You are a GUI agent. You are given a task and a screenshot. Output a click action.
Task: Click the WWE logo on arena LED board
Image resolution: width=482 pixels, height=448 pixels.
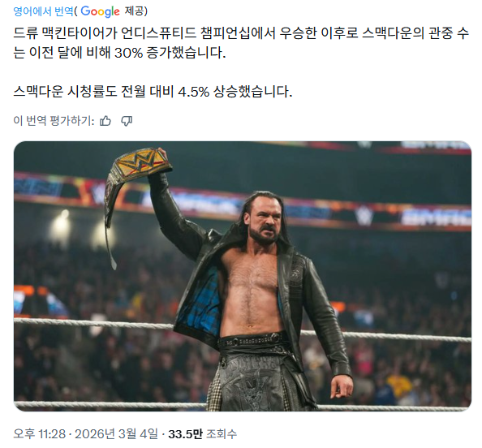tap(364, 214)
